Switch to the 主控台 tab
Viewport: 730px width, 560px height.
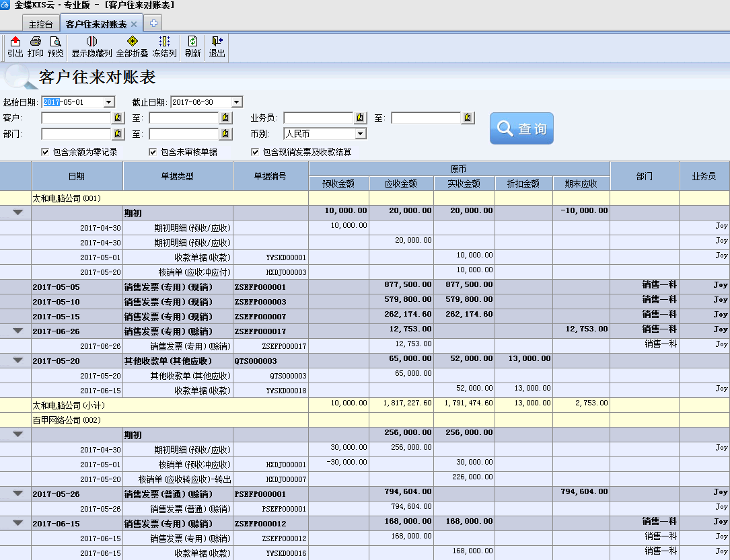(x=41, y=24)
